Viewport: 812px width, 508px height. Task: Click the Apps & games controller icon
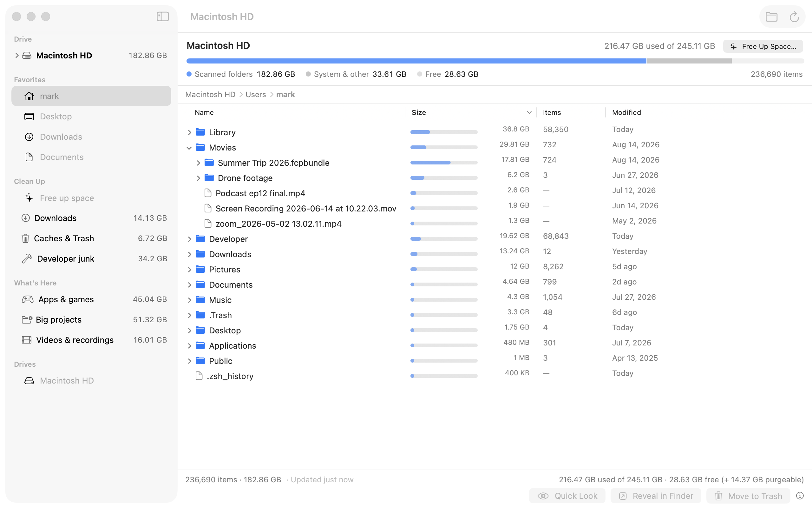point(28,299)
